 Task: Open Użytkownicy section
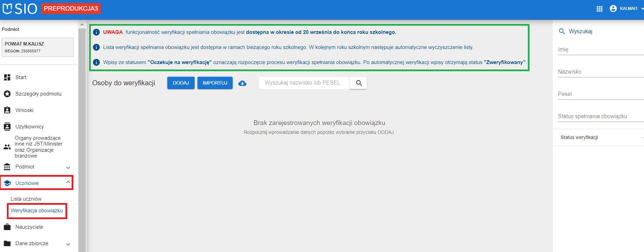pyautogui.click(x=29, y=127)
